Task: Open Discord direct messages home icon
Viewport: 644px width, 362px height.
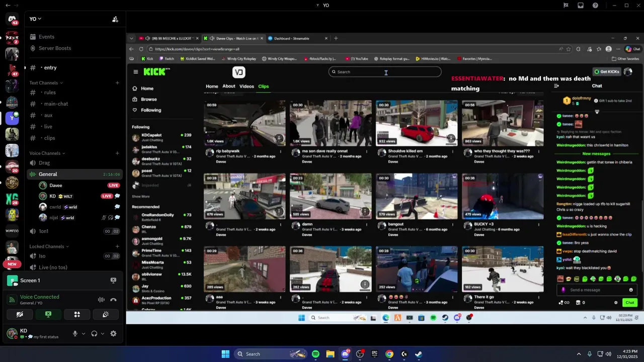Action: (x=12, y=19)
